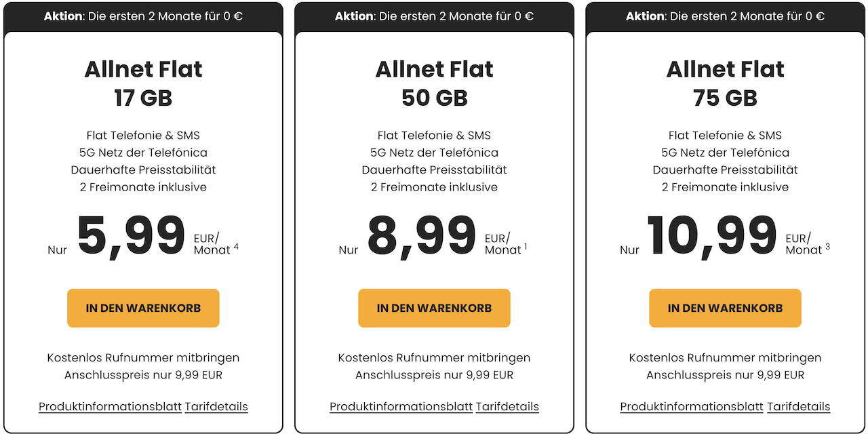Add the 17 GB Allnet Flat to cart
Screen dimensions: 868x436
tap(143, 308)
